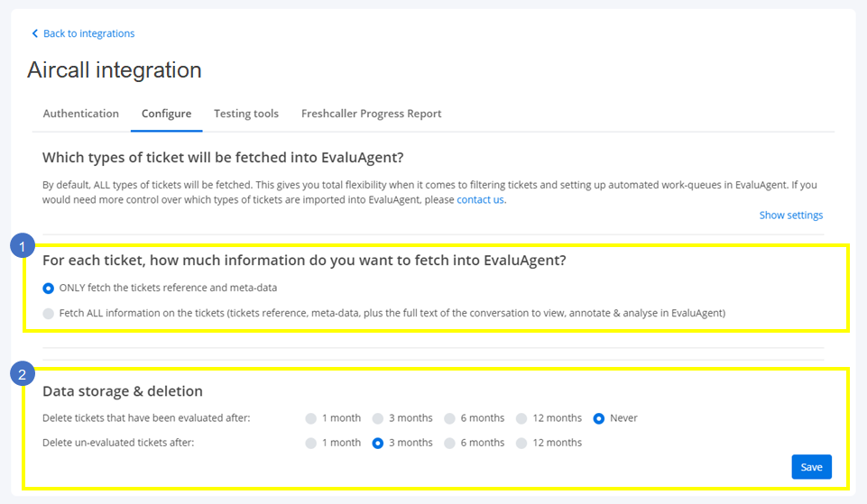Image resolution: width=867 pixels, height=504 pixels.
Task: Set un-evaluated ticket deletion to 1 month
Action: (310, 443)
